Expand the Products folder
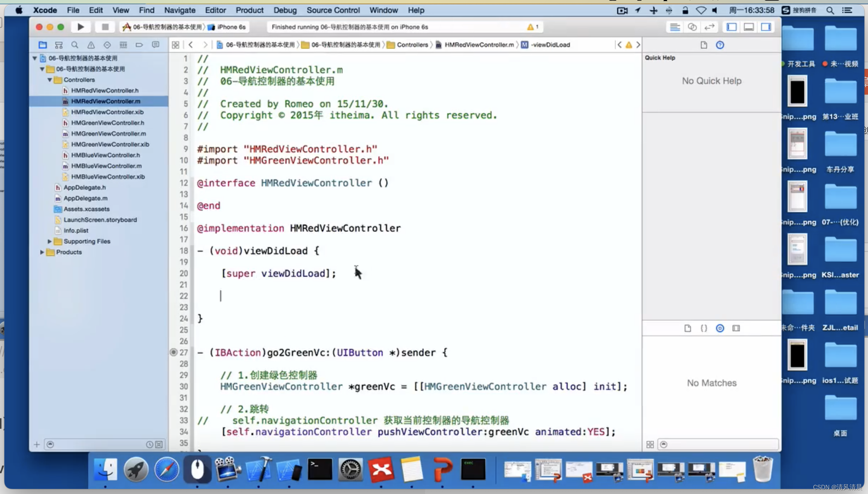Image resolution: width=868 pixels, height=494 pixels. pyautogui.click(x=42, y=252)
